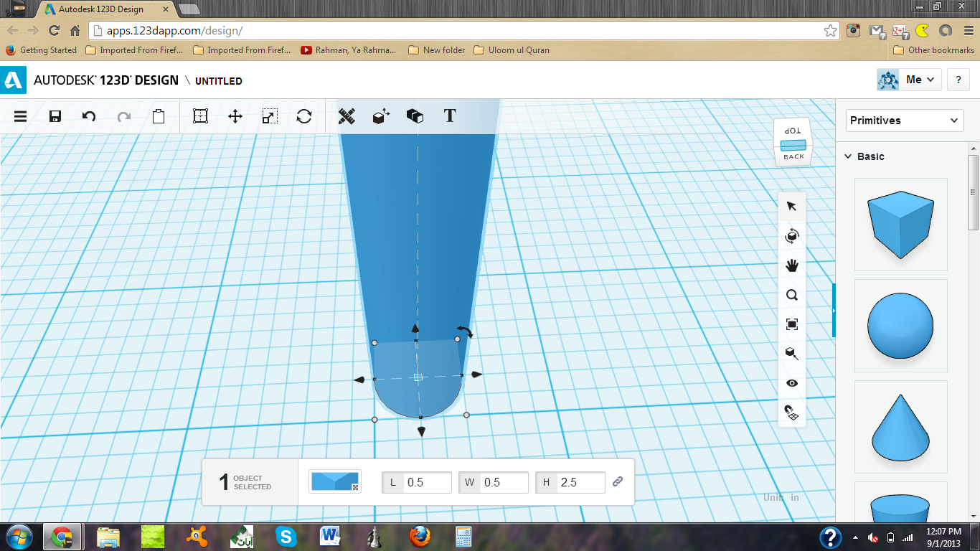Launch Skype from the taskbar
The image size is (980, 551).
click(x=286, y=537)
